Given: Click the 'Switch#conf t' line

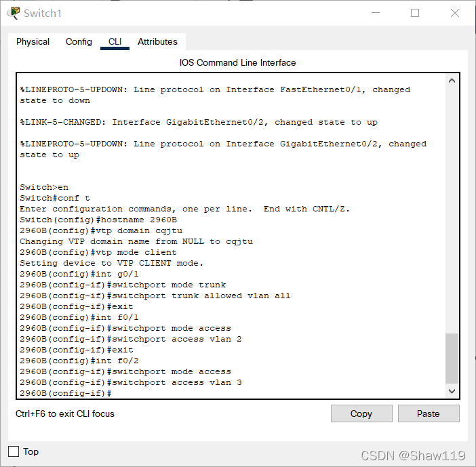Looking at the screenshot, I should tap(55, 198).
